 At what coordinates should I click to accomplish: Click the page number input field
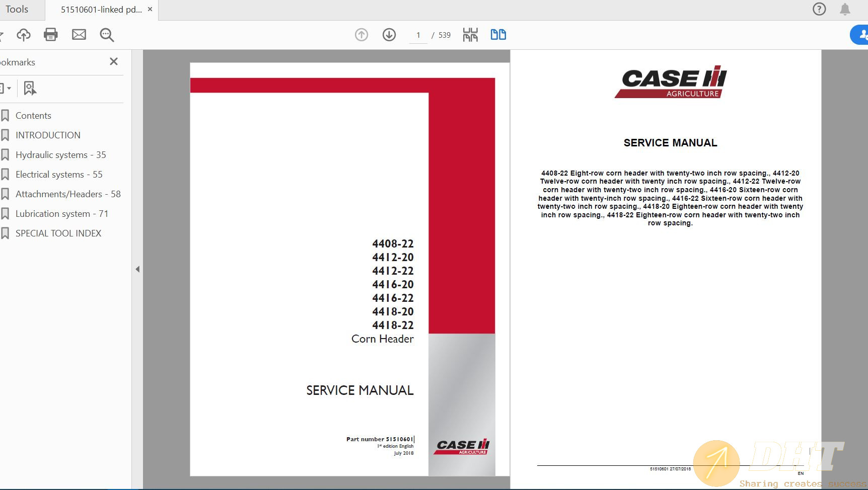418,35
